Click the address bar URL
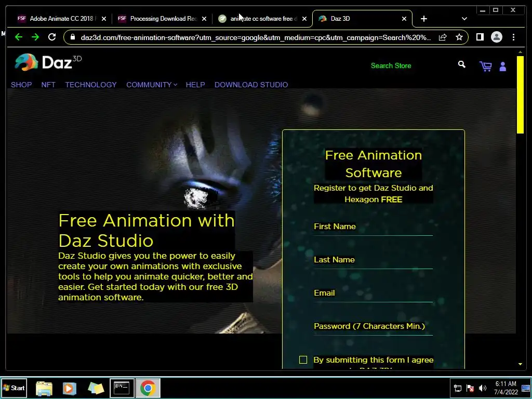The height and width of the screenshot is (399, 532). click(x=256, y=37)
